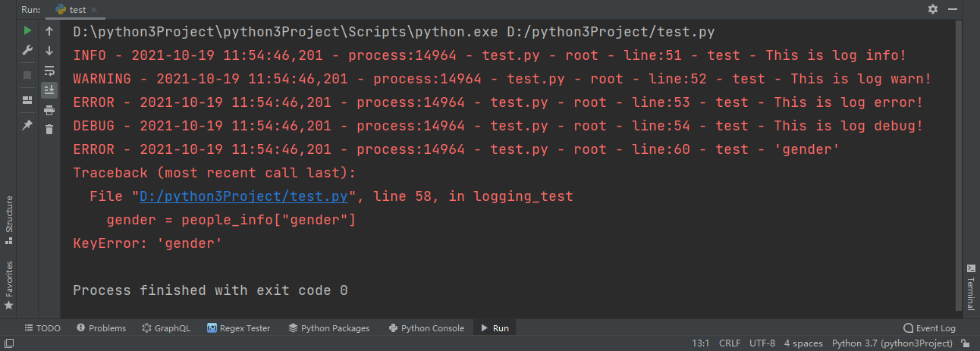The image size is (980, 351).
Task: Rerun the test script with green play icon
Action: tap(27, 31)
